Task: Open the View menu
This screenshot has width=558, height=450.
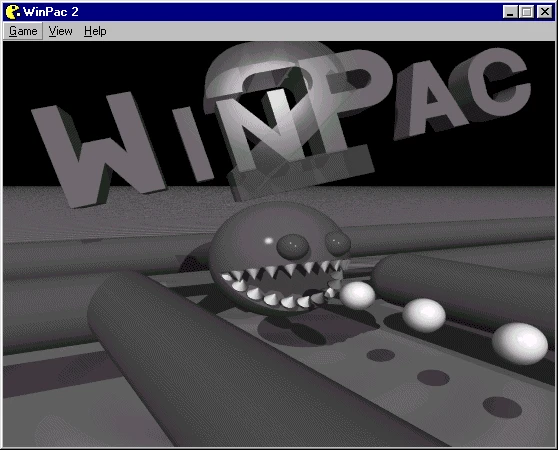Action: 60,31
